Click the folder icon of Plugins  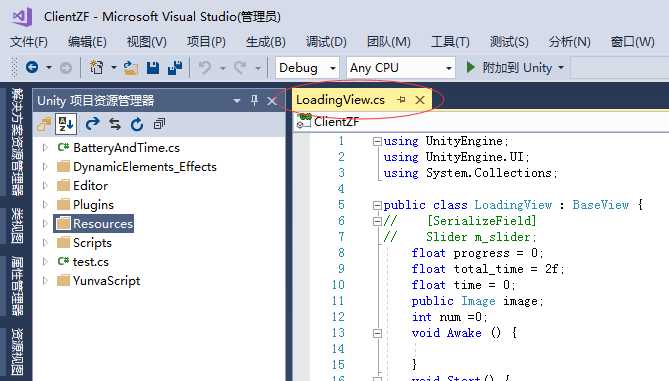pos(63,204)
